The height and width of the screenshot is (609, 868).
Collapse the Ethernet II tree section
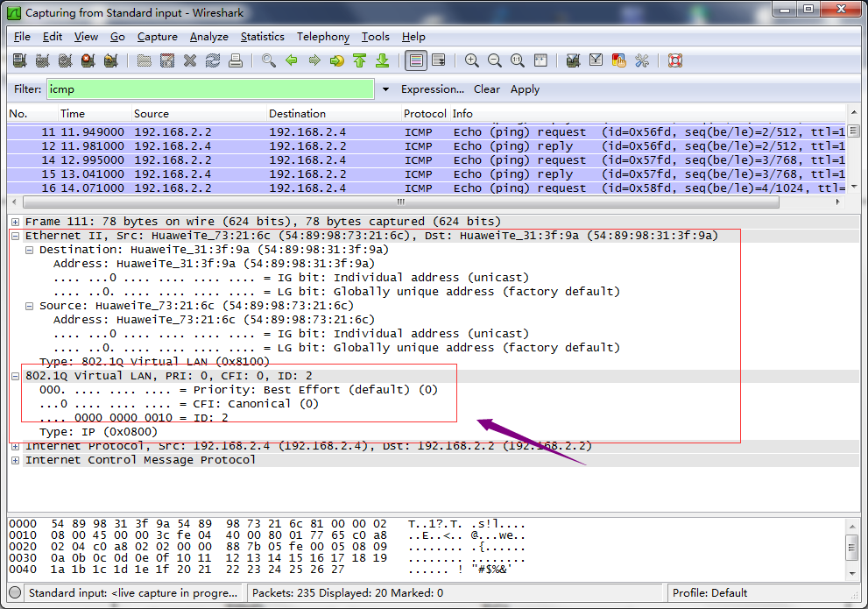[x=16, y=236]
